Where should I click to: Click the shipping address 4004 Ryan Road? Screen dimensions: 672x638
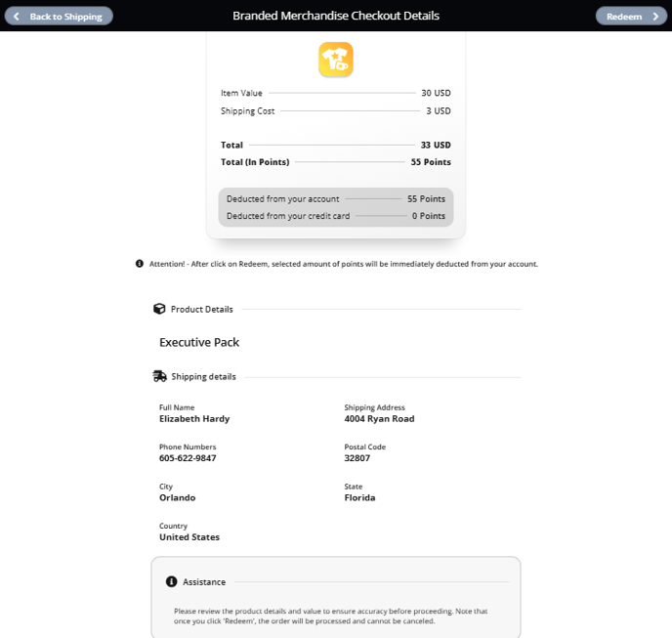[379, 418]
